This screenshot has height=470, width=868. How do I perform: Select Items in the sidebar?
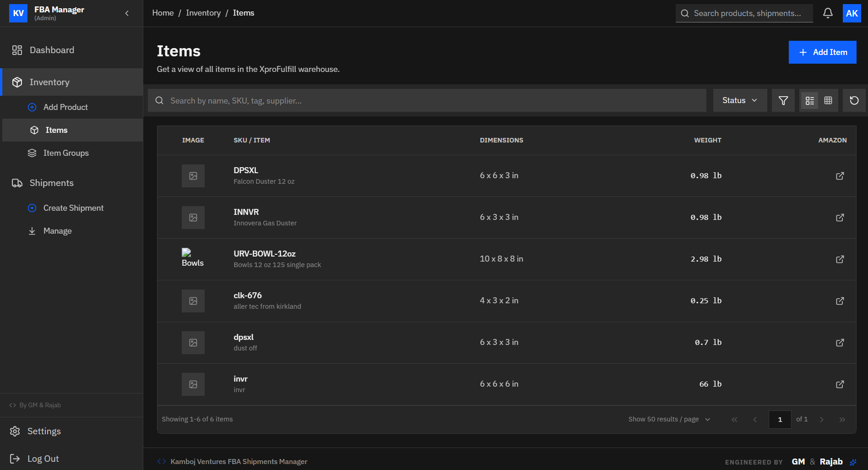[x=72, y=130]
